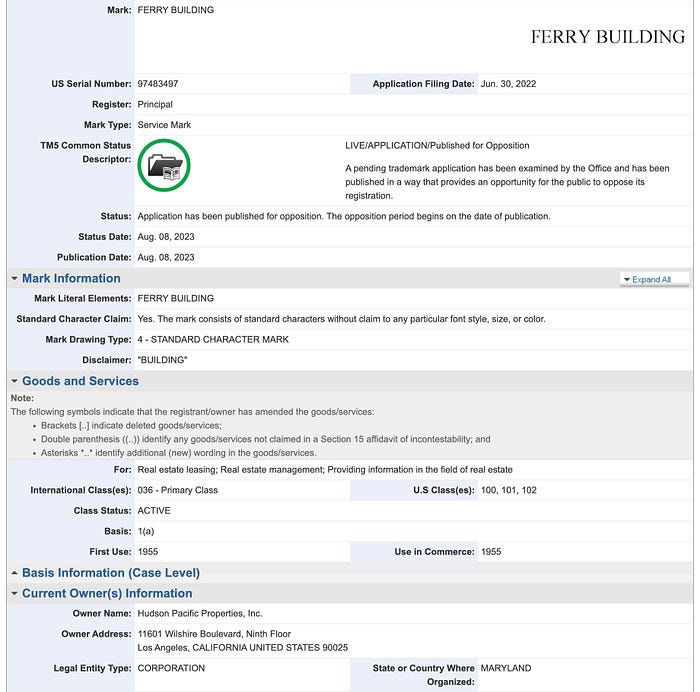
Task: Click address line 11601 Wilshire Boulevard, Ninth Floor
Action: pyautogui.click(x=214, y=634)
